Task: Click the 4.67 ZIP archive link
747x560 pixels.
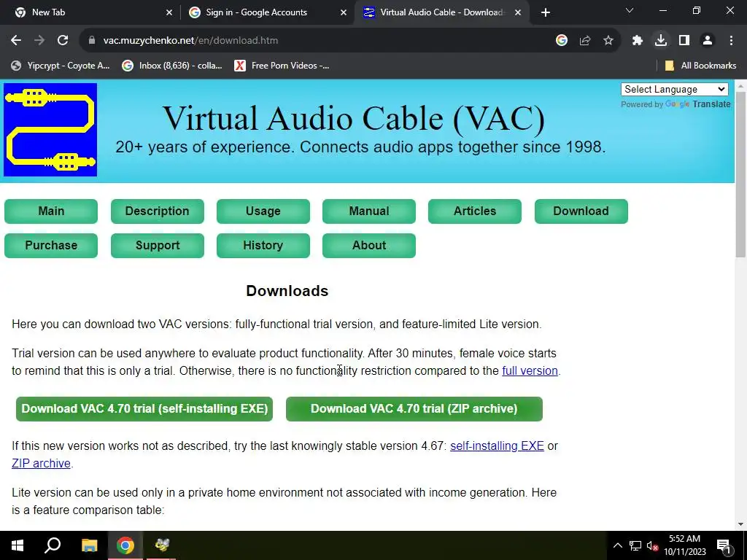Action: (x=41, y=464)
